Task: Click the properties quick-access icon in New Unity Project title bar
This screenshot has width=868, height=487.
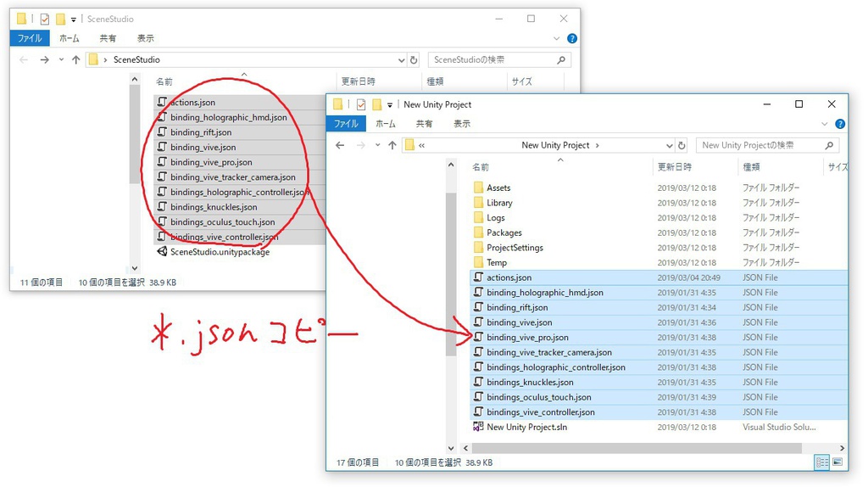Action: point(361,104)
